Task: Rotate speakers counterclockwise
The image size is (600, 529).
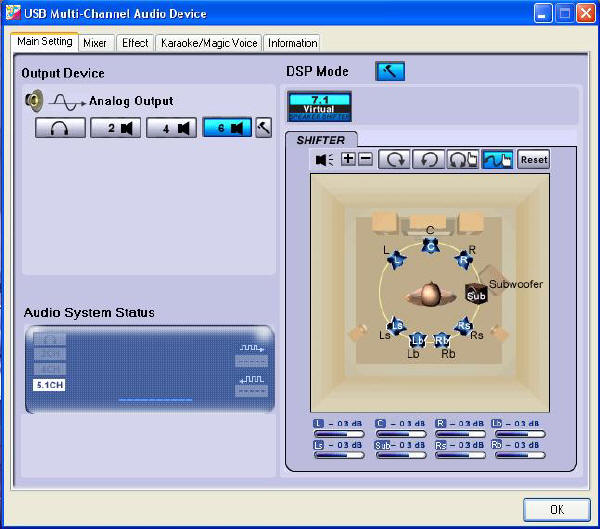Action: click(429, 159)
